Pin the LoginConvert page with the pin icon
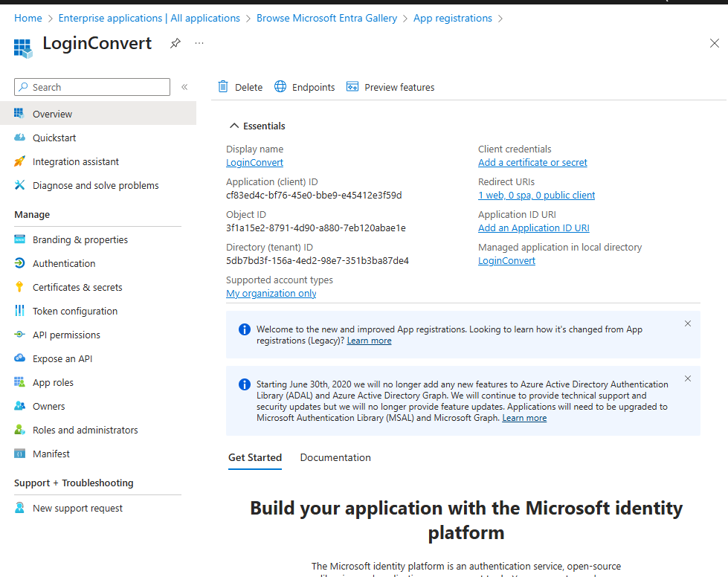The width and height of the screenshot is (728, 577). [x=175, y=43]
